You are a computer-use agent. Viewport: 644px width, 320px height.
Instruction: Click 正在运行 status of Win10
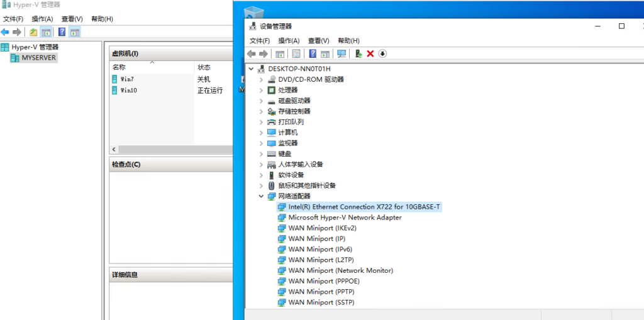[210, 91]
